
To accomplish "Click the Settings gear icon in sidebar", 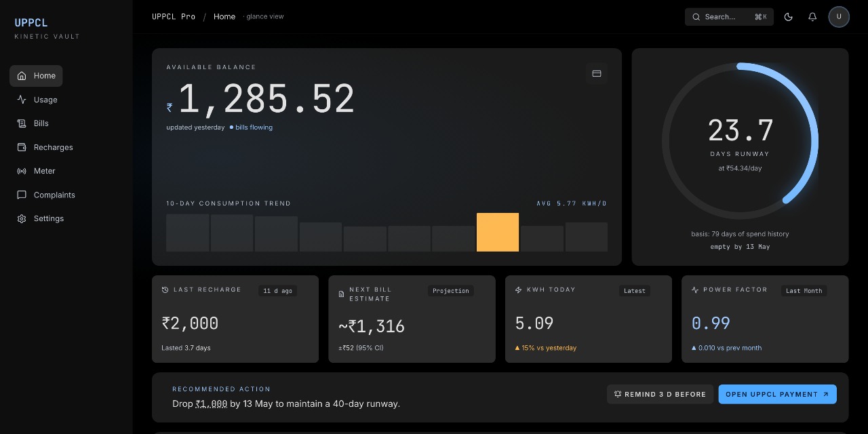I will [22, 218].
